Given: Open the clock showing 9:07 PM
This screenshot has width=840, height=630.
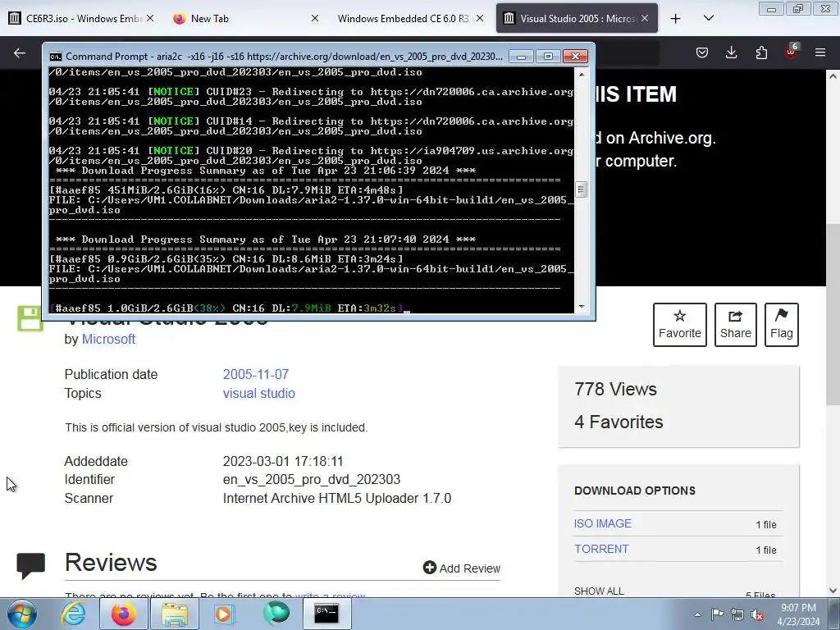Looking at the screenshot, I should (798, 614).
